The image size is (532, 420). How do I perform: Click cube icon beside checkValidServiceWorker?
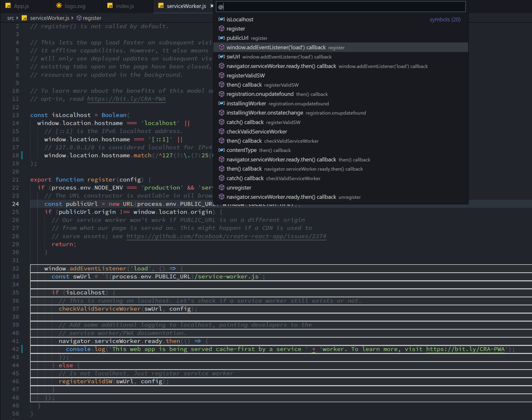coord(221,131)
